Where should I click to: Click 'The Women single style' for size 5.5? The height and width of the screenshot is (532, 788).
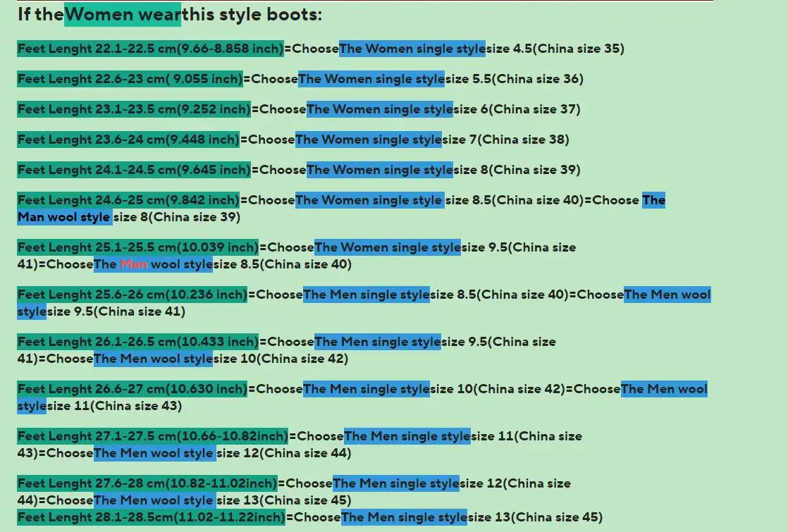(x=371, y=79)
